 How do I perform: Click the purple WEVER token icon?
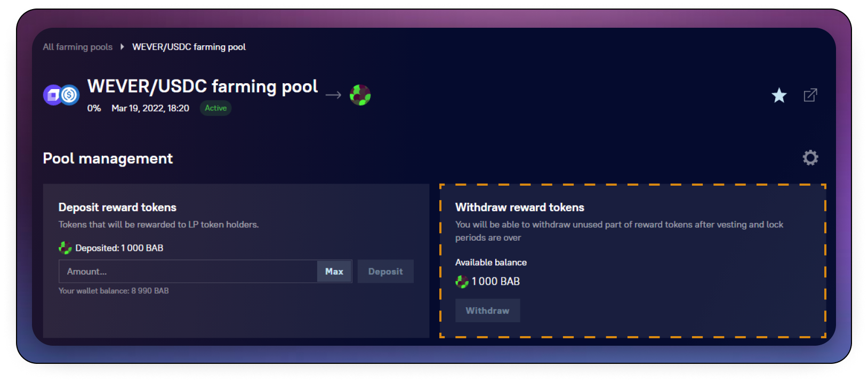[52, 95]
